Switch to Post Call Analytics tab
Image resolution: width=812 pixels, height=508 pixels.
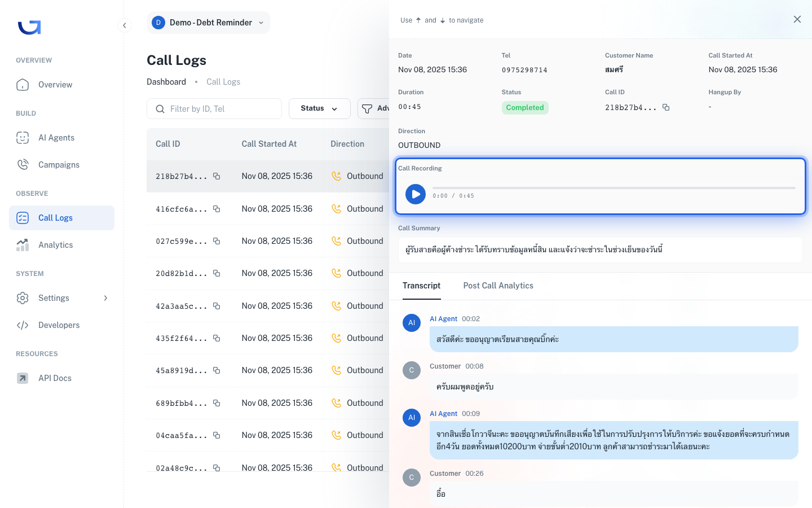pyautogui.click(x=498, y=286)
